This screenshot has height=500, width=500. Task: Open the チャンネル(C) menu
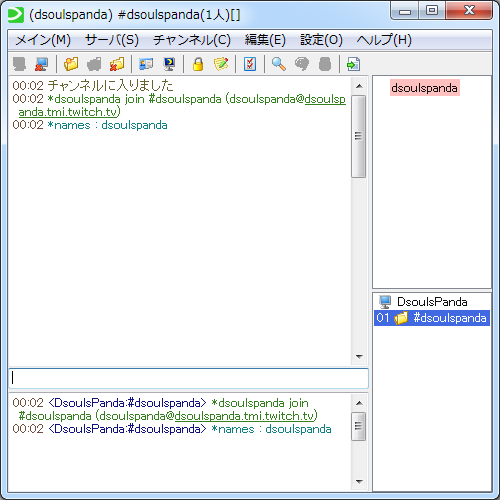[x=192, y=40]
